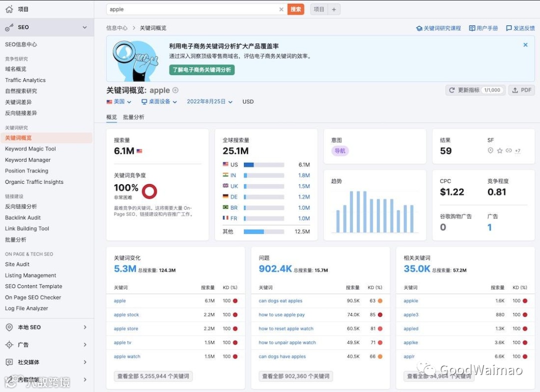Click the 更新指标 button
Screen dimensions: 540x392
pos(475,90)
